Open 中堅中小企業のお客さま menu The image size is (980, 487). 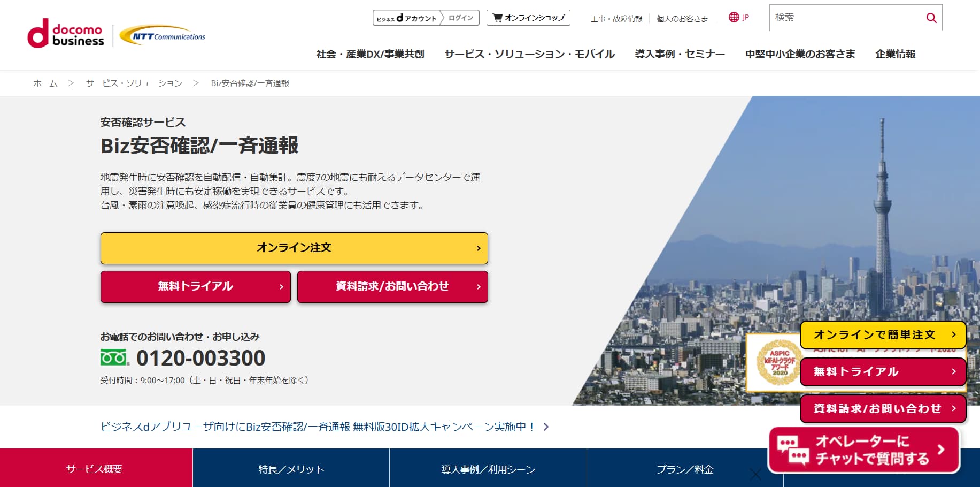coord(800,54)
